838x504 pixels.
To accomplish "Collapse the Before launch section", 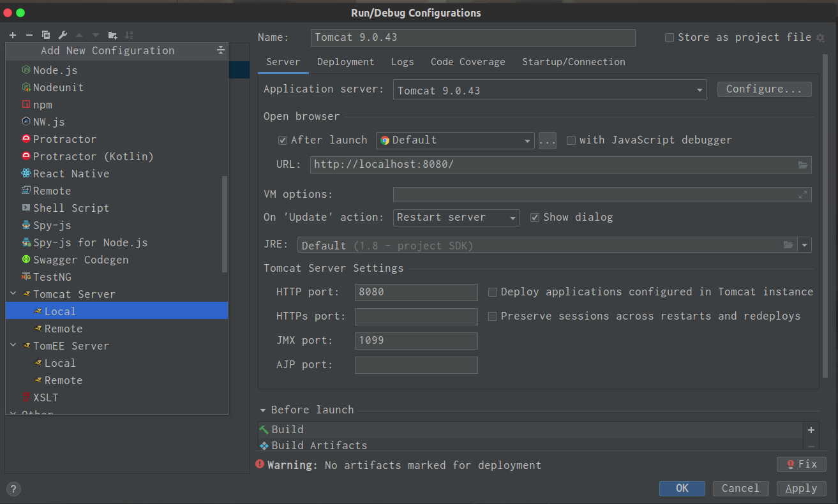I will tap(263, 410).
